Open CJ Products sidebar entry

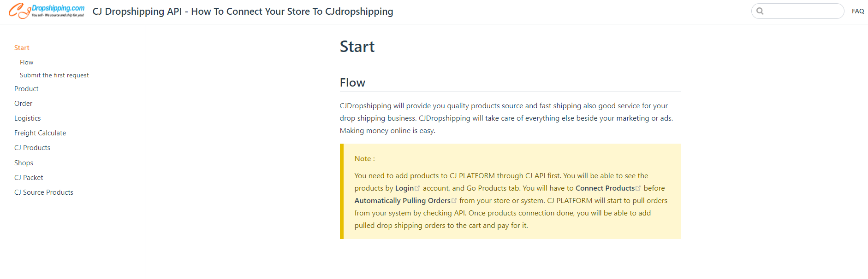[32, 148]
